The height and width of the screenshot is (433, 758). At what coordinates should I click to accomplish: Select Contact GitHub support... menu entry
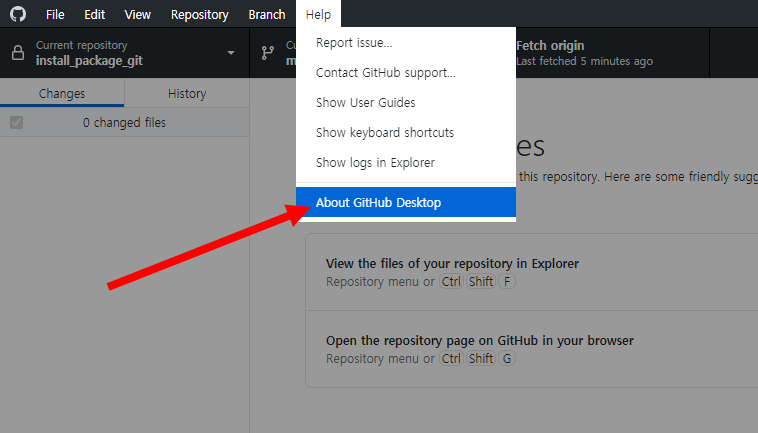[x=406, y=72]
